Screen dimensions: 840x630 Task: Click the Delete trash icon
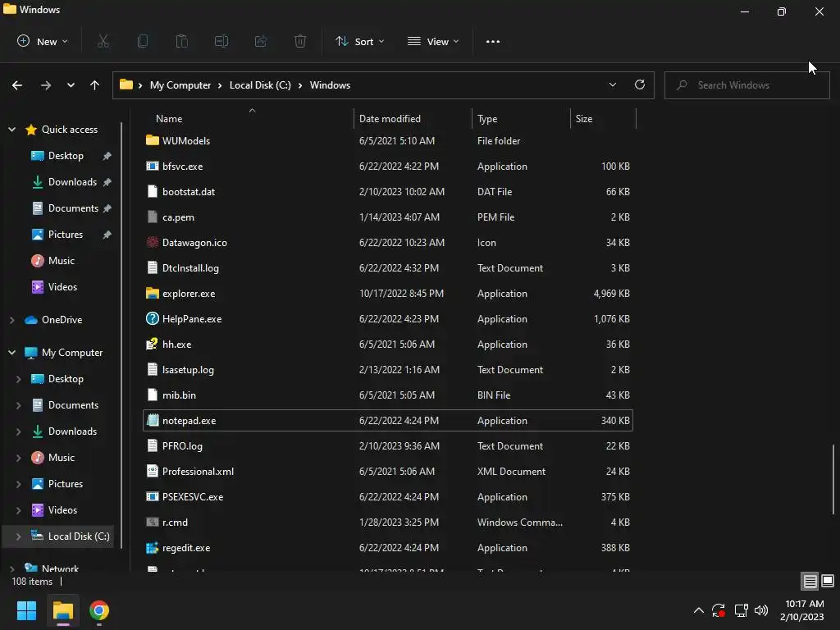click(300, 41)
